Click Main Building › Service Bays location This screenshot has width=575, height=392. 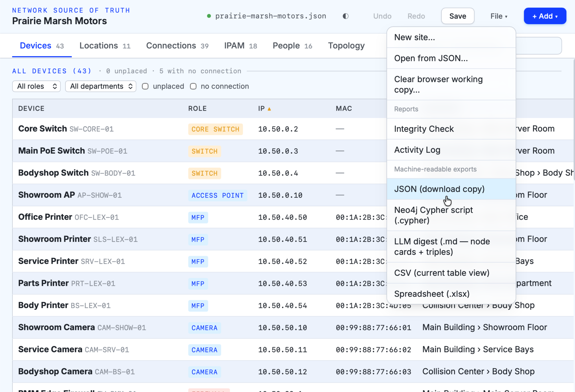(x=478, y=350)
